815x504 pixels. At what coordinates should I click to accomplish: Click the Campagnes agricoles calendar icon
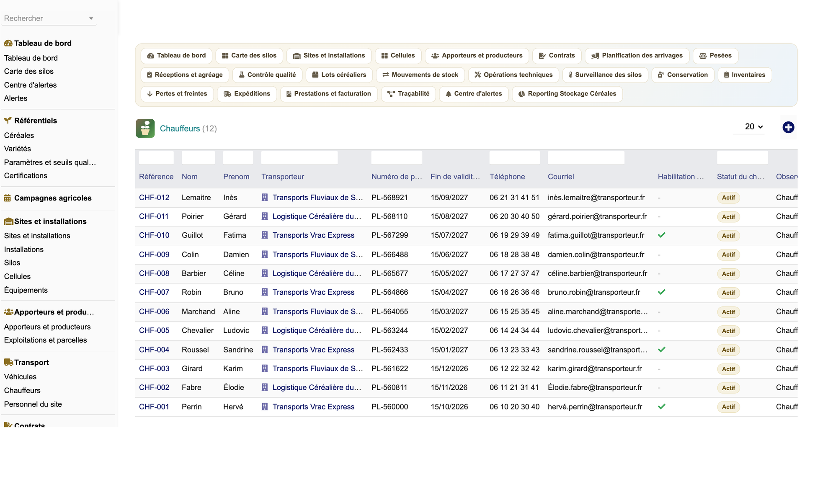(8, 198)
